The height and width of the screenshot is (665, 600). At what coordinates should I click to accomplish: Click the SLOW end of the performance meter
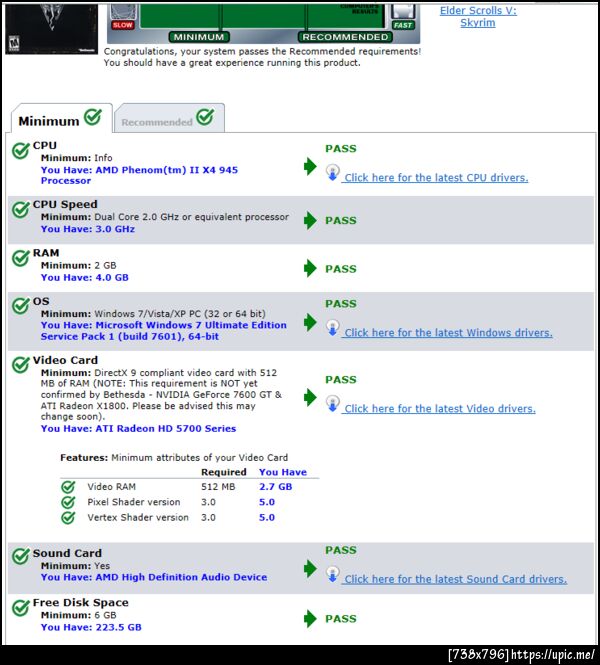(x=123, y=25)
